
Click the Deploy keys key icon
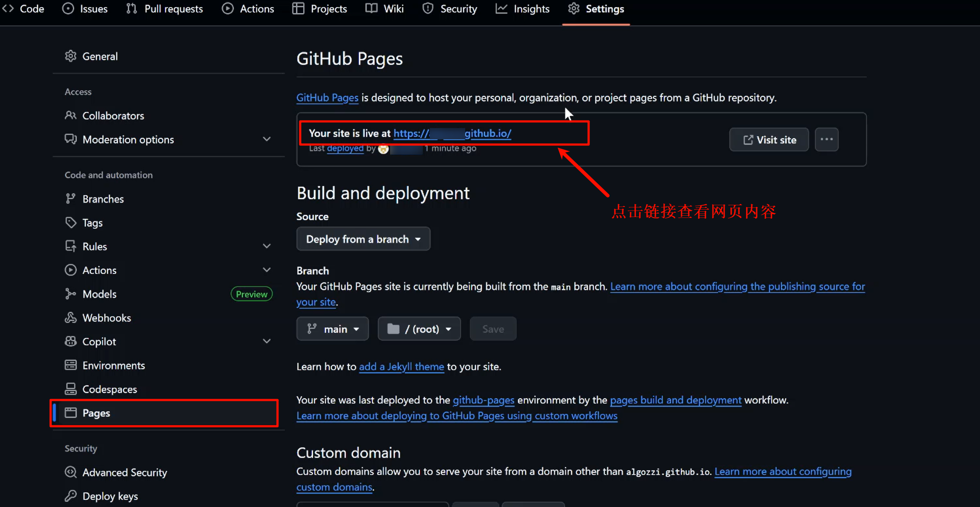(71, 496)
